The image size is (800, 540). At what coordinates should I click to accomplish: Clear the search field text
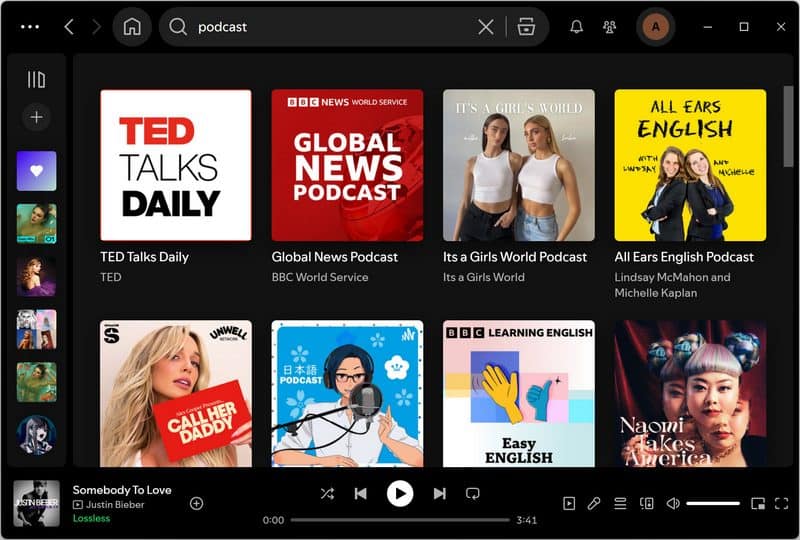tap(486, 27)
